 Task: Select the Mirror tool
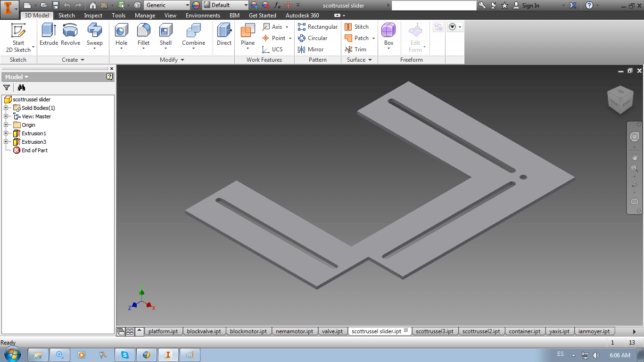pyautogui.click(x=311, y=49)
